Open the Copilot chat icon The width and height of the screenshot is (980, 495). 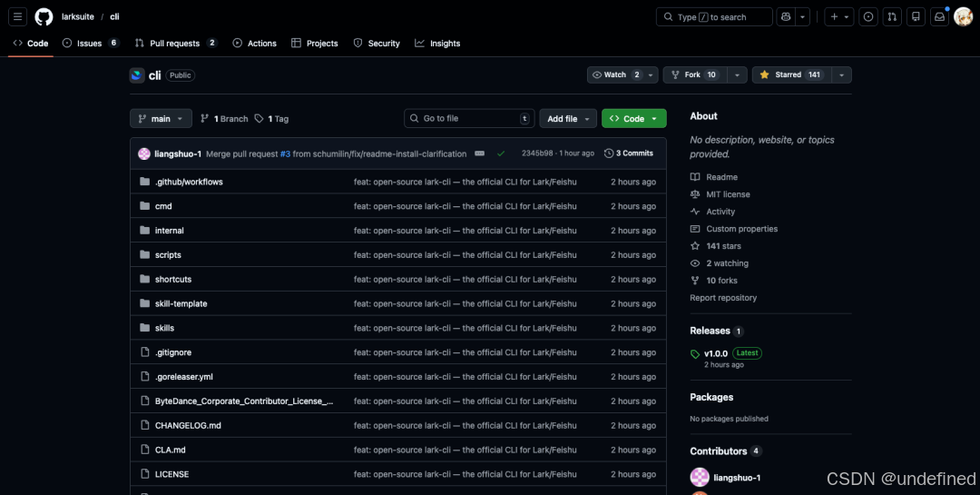pyautogui.click(x=786, y=17)
